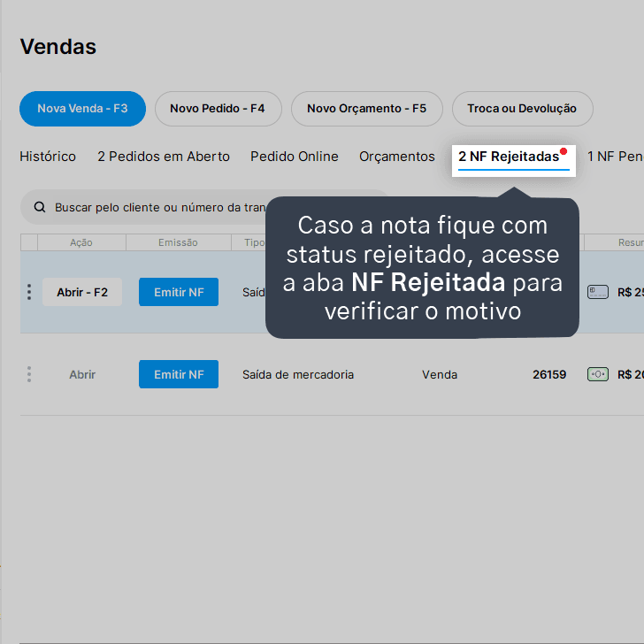Image resolution: width=644 pixels, height=644 pixels.
Task: Open the first row's three-dot options menu
Action: tap(29, 292)
